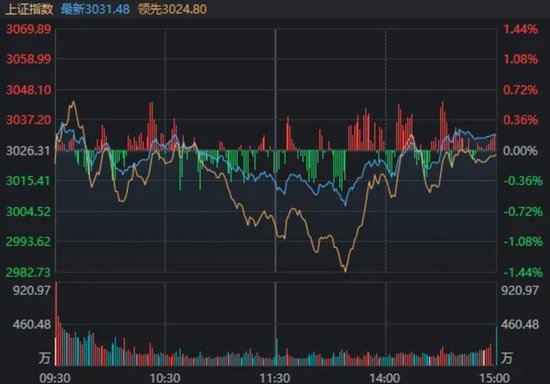Screen dimensions: 550x384
Task: Click the right 460.48 volume label
Action: point(520,324)
